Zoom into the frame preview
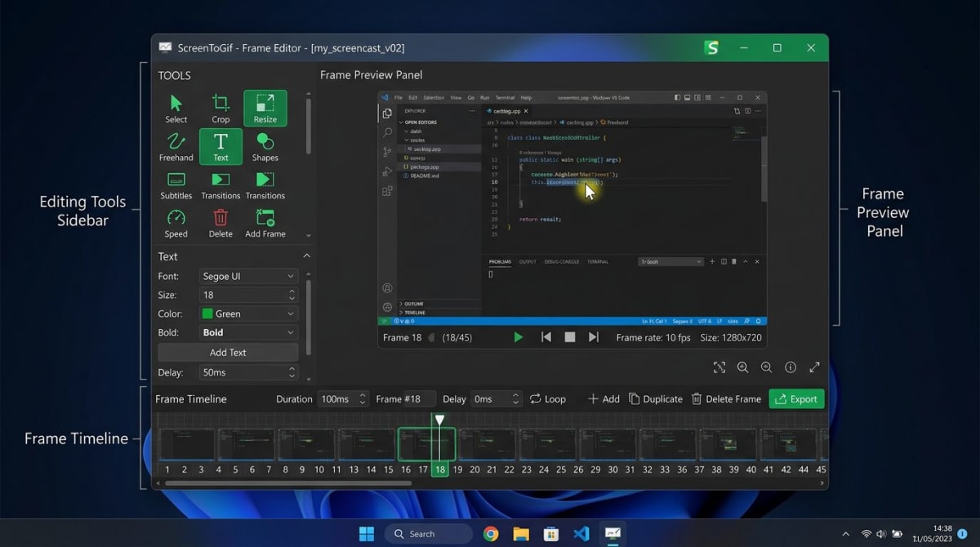Viewport: 980px width, 547px height. click(742, 367)
